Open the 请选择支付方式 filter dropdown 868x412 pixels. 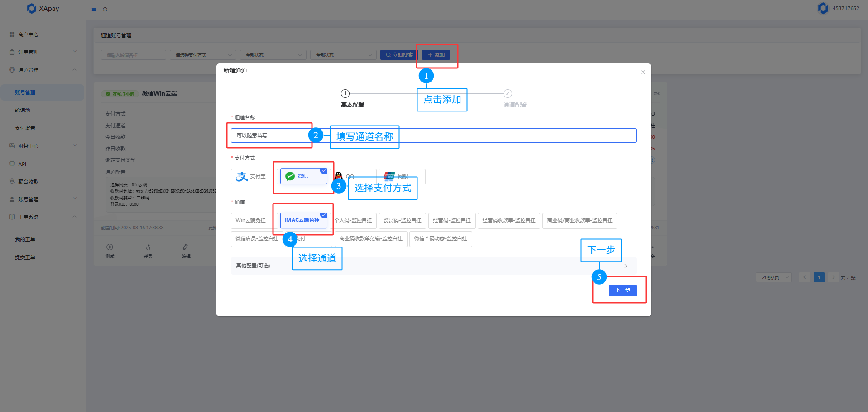point(203,55)
